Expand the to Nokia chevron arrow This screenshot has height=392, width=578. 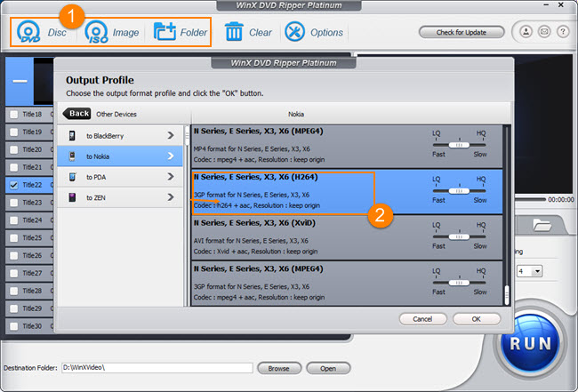(x=171, y=156)
